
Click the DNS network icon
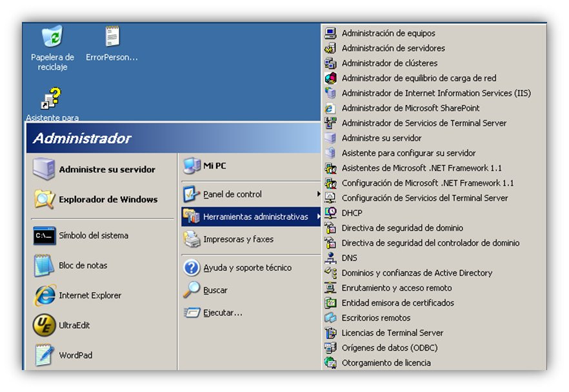click(330, 258)
